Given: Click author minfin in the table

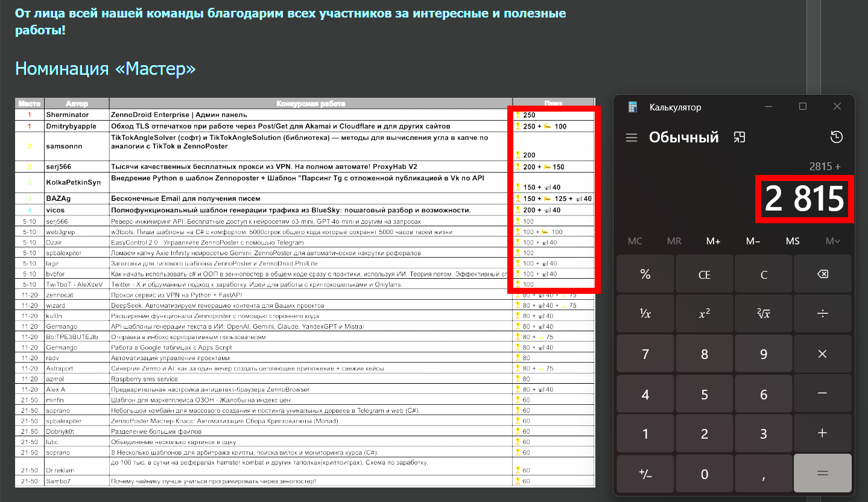Looking at the screenshot, I should coord(55,399).
